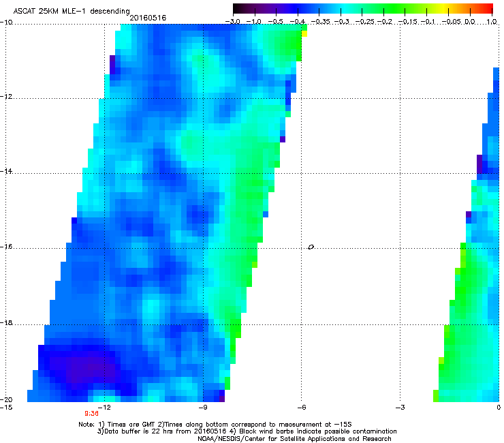Click the single yellow cell in the swath
Viewport: 504px width, 443px height.
point(304,33)
